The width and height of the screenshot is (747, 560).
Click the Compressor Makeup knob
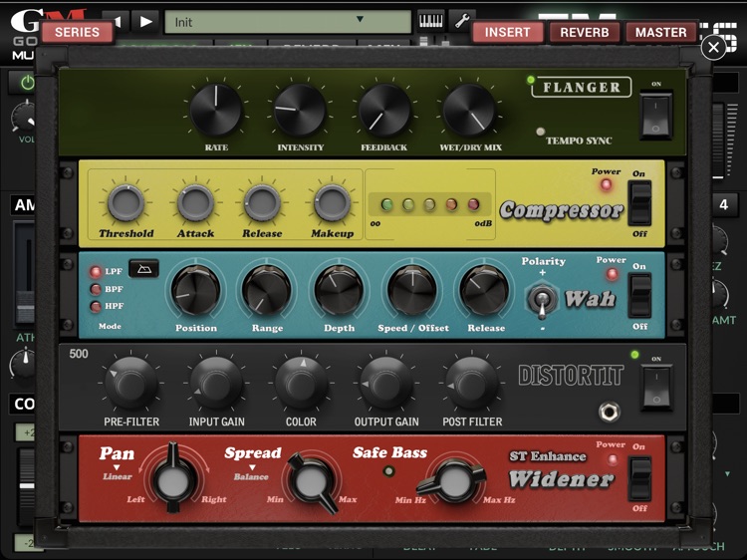pyautogui.click(x=332, y=202)
